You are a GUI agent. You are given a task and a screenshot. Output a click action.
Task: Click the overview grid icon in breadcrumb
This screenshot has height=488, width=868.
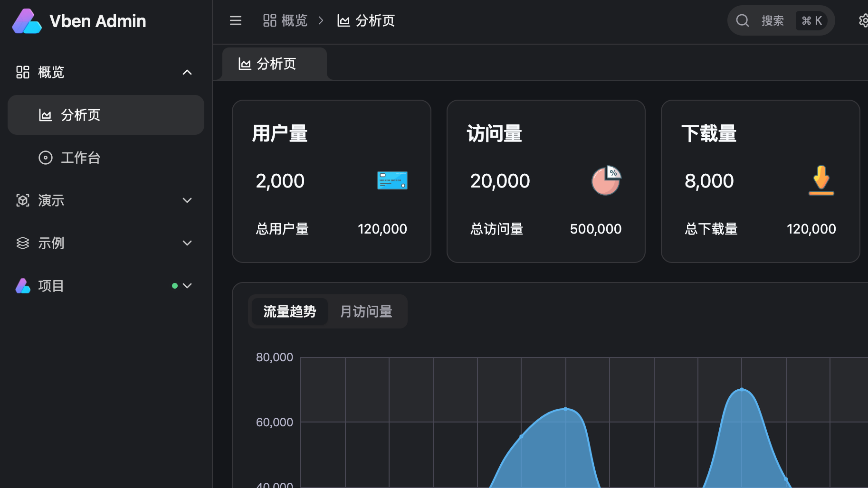(x=270, y=20)
